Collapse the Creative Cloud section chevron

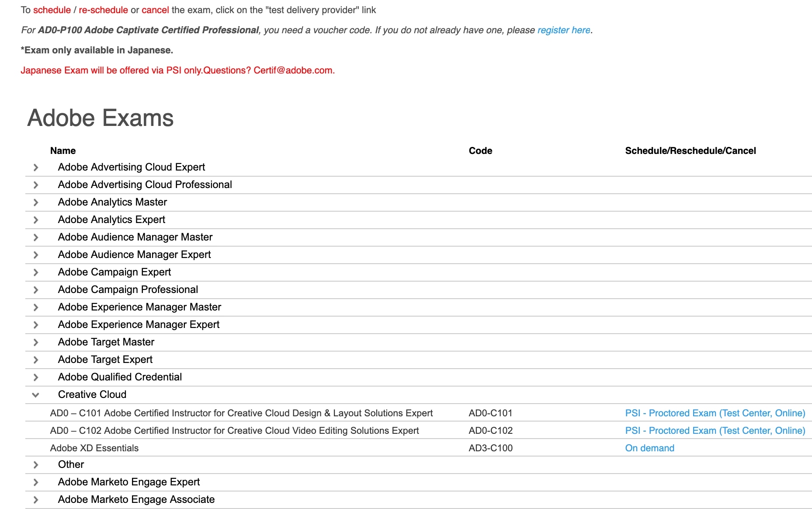[x=36, y=395]
